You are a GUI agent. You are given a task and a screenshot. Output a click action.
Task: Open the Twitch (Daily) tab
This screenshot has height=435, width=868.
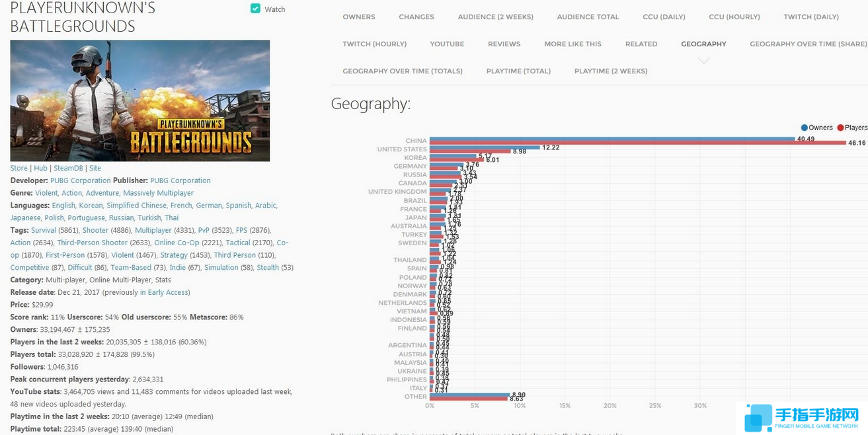(x=812, y=17)
